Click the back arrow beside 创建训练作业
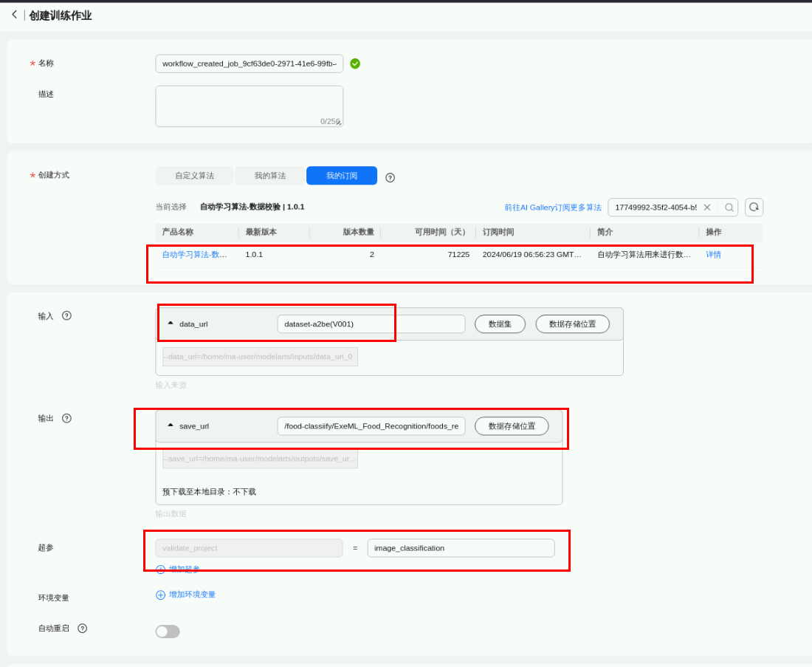Image resolution: width=812 pixels, height=667 pixels. tap(14, 15)
